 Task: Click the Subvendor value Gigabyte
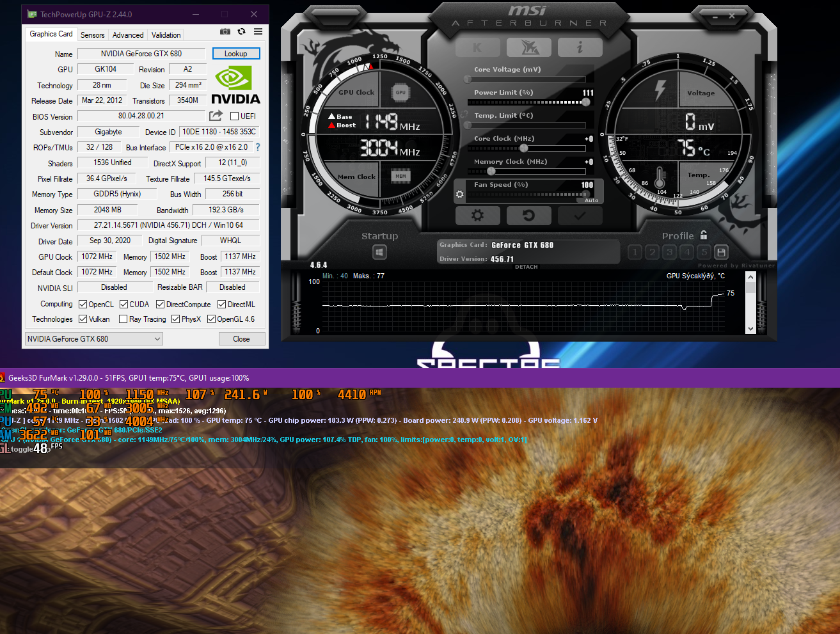pos(108,132)
